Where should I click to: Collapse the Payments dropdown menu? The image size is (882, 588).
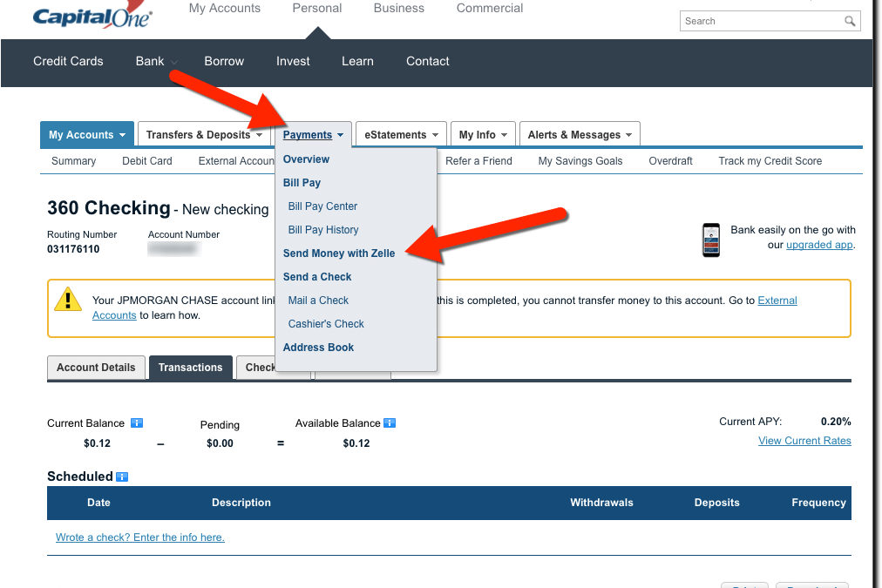point(313,135)
